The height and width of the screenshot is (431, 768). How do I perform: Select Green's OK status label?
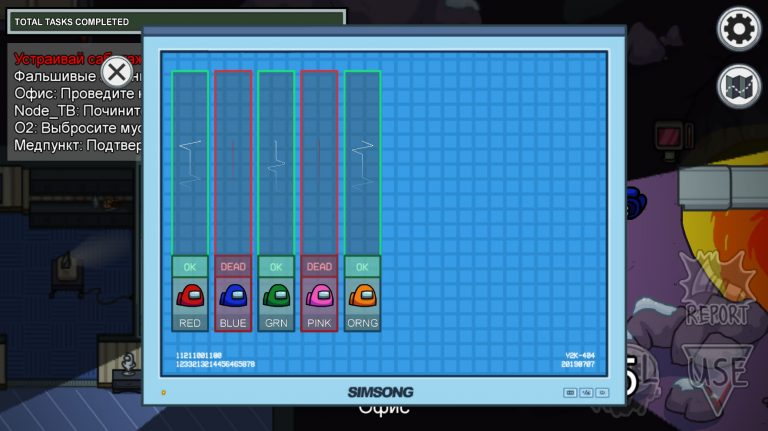pos(276,267)
